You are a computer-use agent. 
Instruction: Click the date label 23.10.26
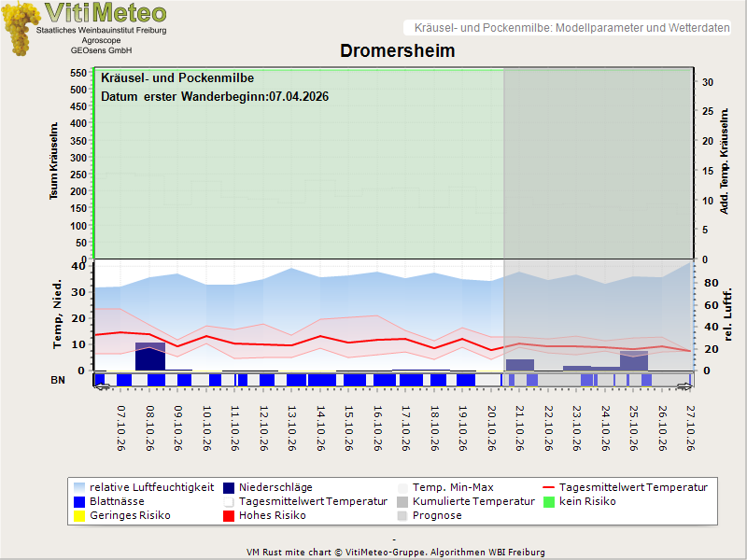click(577, 428)
